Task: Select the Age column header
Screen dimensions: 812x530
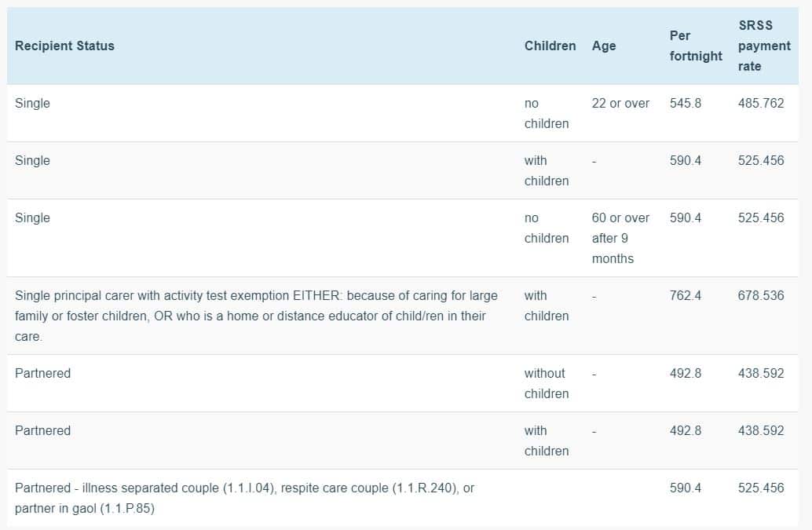Action: click(x=604, y=46)
